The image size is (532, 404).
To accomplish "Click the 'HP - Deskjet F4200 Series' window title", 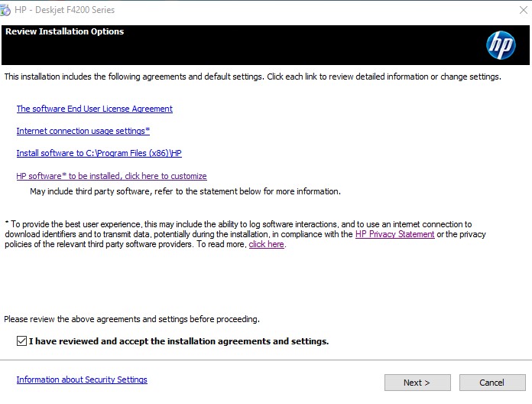I will 65,10.
